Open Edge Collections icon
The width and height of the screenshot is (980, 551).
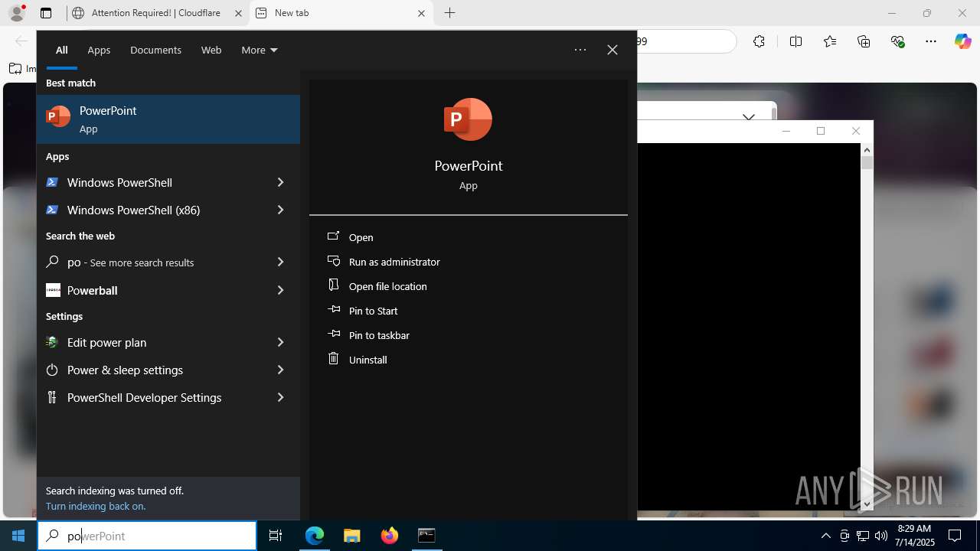pyautogui.click(x=864, y=41)
